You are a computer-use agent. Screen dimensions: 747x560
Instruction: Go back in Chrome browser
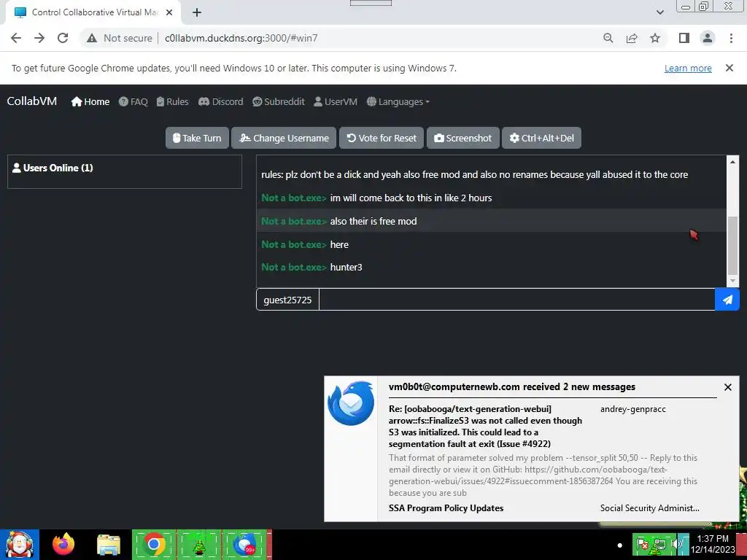[x=16, y=38]
